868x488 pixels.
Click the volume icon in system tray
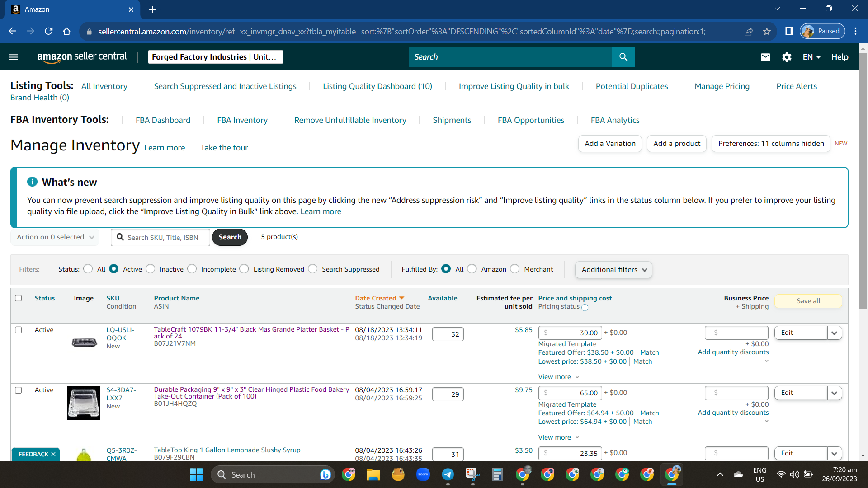pyautogui.click(x=794, y=474)
